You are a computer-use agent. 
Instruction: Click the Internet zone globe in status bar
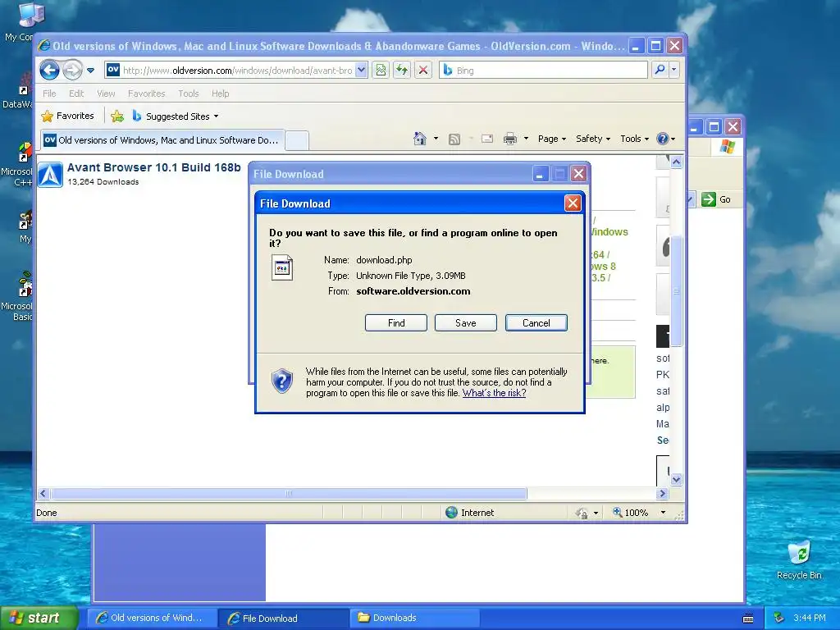(452, 513)
